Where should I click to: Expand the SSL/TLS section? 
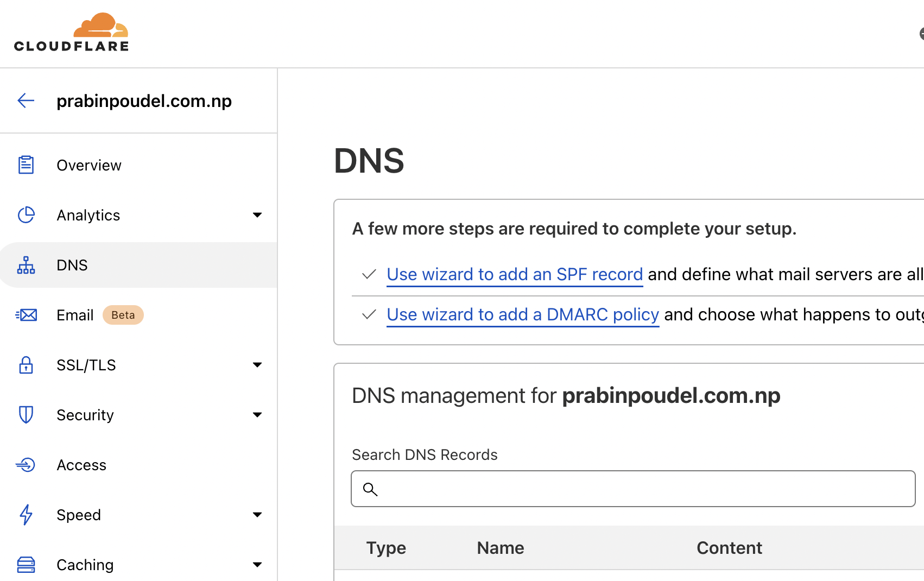click(257, 365)
